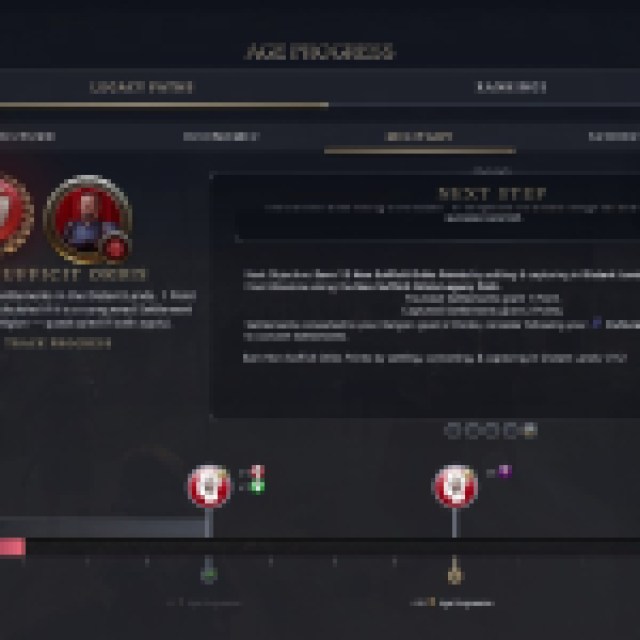Click the leader portrait medallion

(88, 220)
